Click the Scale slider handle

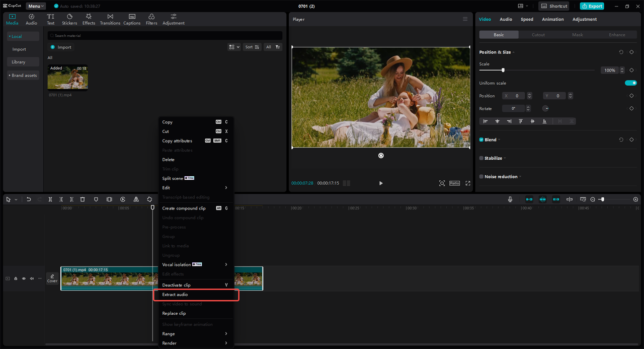(x=503, y=70)
